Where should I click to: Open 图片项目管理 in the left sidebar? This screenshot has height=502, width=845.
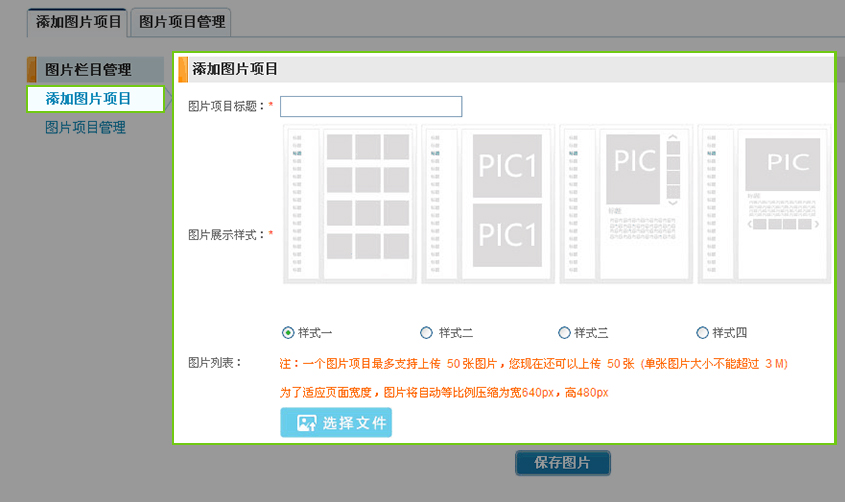coord(85,128)
